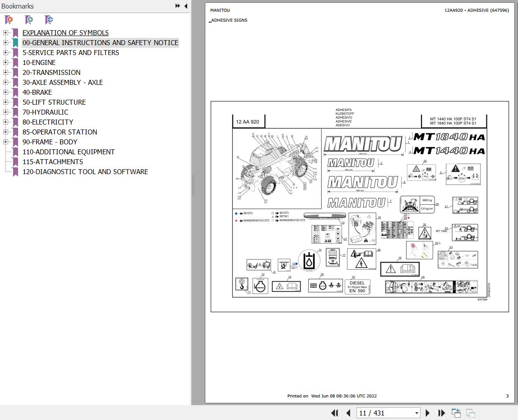Go to first page button
The height and width of the screenshot is (420, 518).
click(x=335, y=413)
